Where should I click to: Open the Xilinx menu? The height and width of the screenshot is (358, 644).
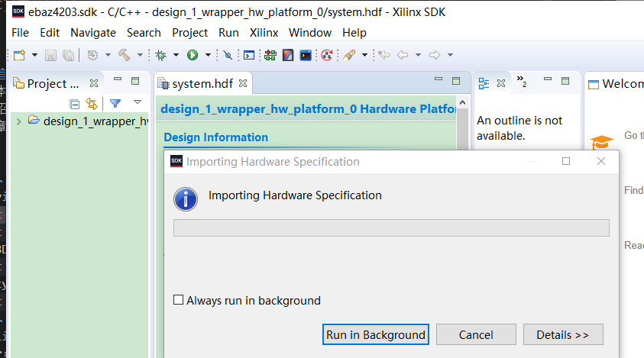click(x=264, y=32)
